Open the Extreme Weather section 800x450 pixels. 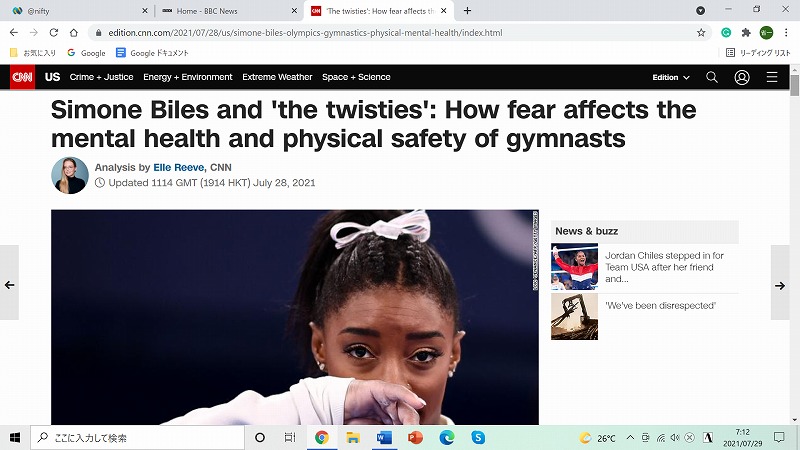[277, 77]
